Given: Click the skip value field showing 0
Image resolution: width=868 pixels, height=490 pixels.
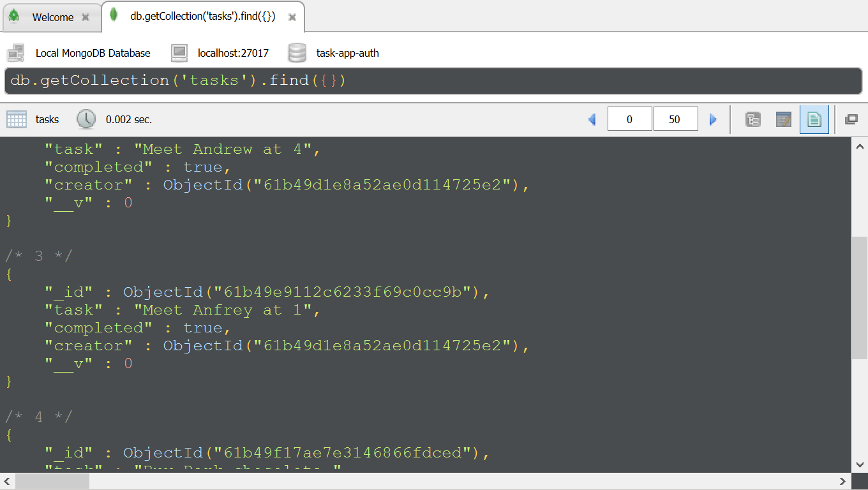Looking at the screenshot, I should click(630, 119).
